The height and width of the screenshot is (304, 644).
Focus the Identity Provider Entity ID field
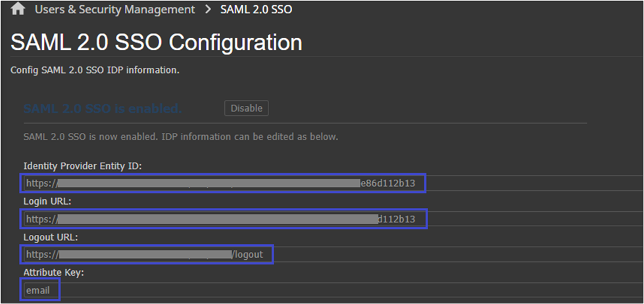(x=224, y=183)
